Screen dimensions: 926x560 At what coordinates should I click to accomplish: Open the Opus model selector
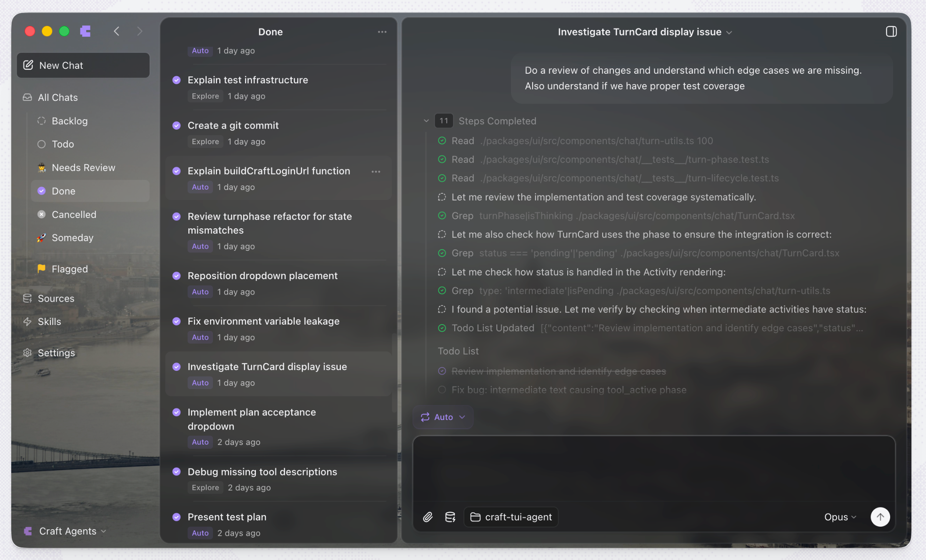(840, 517)
